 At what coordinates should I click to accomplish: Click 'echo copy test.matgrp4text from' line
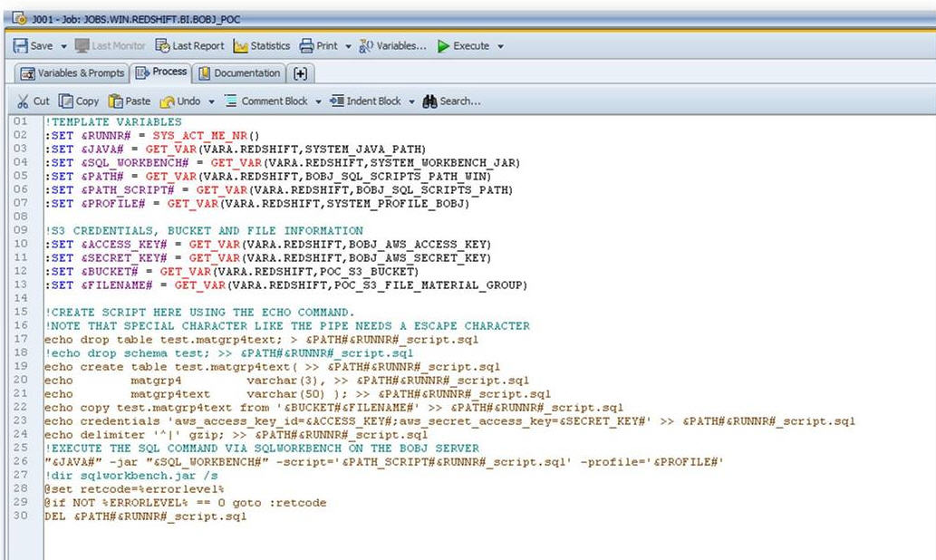click(x=333, y=409)
